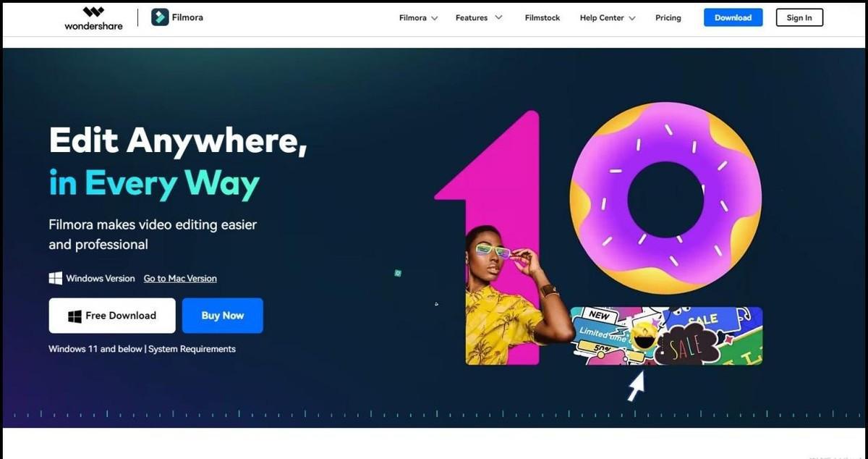Click the smiley emoji sticker
The height and width of the screenshot is (459, 868).
(x=643, y=337)
